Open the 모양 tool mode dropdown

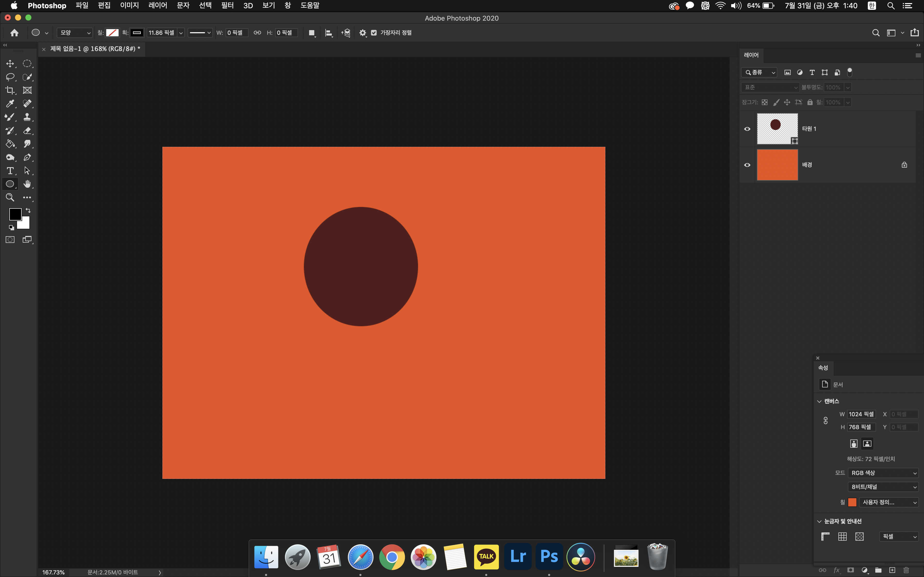pyautogui.click(x=75, y=33)
